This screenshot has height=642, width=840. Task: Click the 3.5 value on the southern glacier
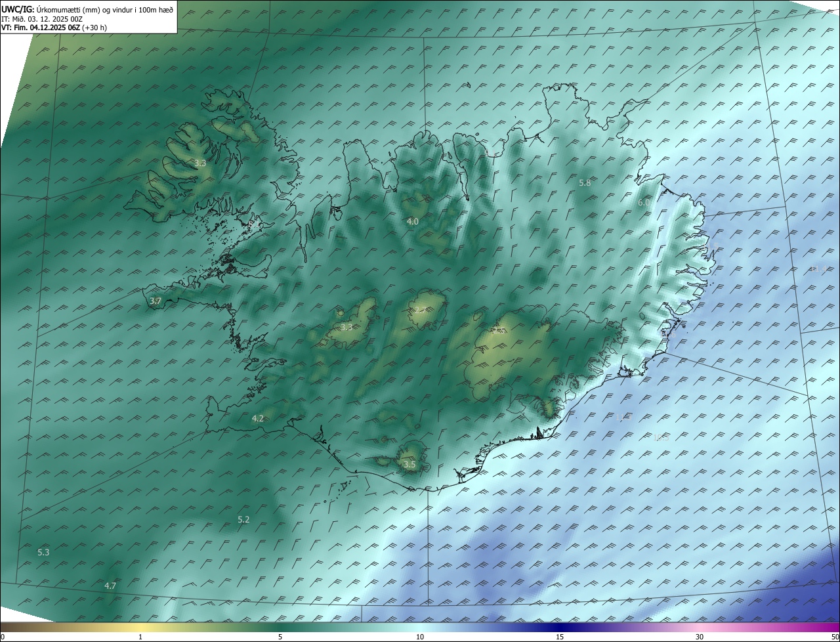(409, 465)
